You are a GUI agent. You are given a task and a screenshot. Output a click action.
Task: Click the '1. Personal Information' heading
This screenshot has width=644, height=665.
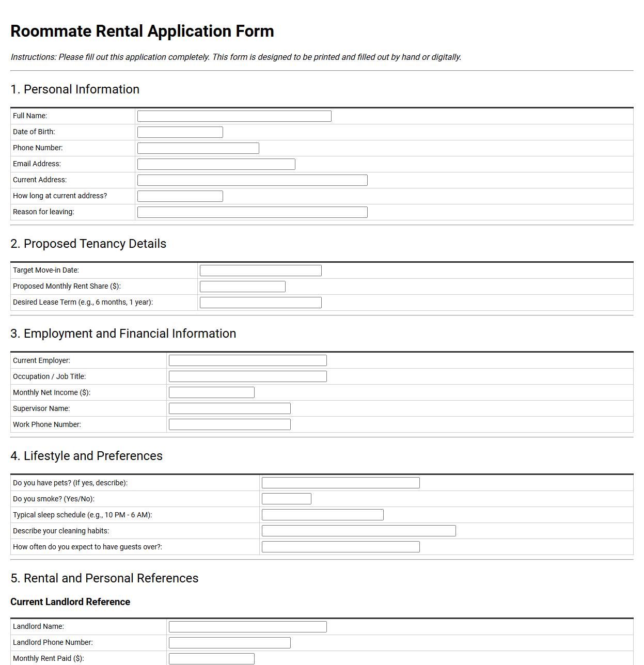(x=75, y=89)
